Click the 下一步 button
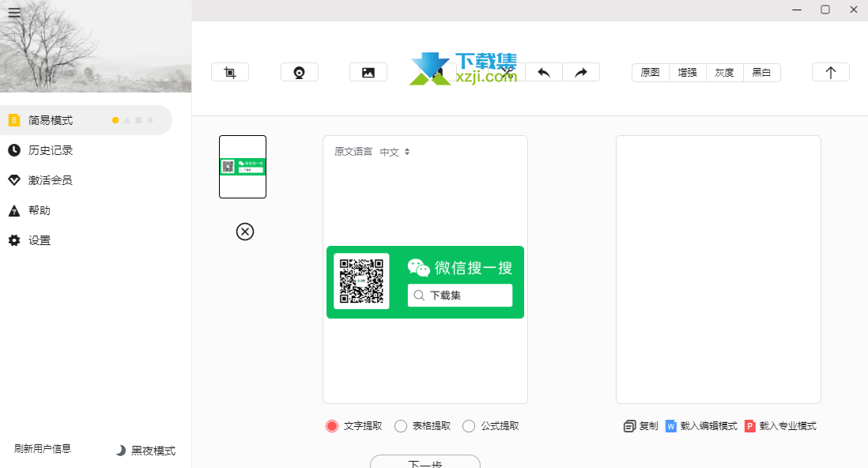The image size is (868, 468). pyautogui.click(x=425, y=462)
